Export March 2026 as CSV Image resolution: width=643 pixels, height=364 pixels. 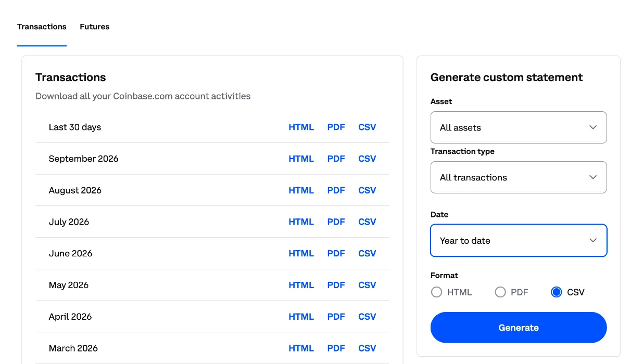click(367, 348)
